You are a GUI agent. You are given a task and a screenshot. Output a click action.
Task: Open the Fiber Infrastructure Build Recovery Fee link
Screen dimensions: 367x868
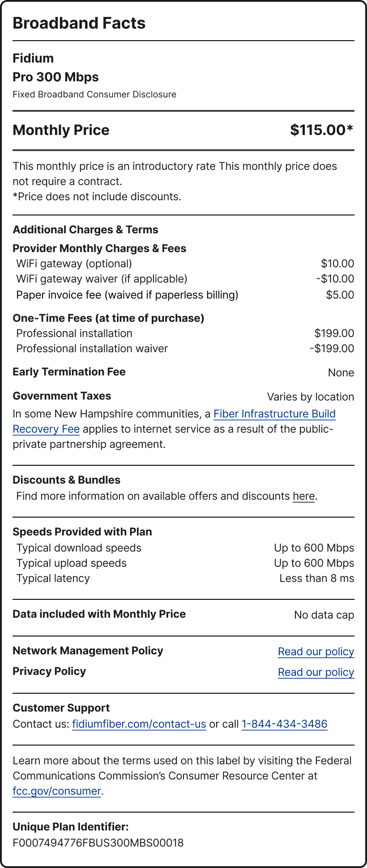tap(274, 414)
